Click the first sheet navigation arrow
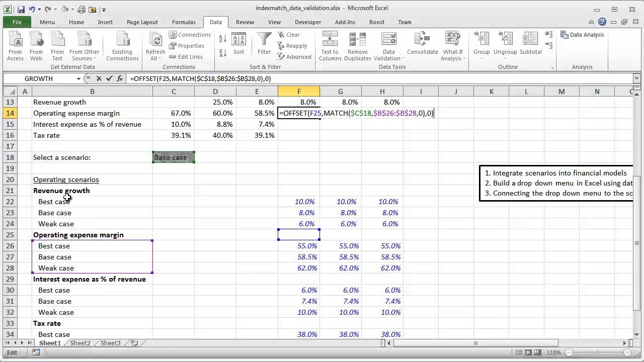This screenshot has width=644, height=362. (7, 343)
